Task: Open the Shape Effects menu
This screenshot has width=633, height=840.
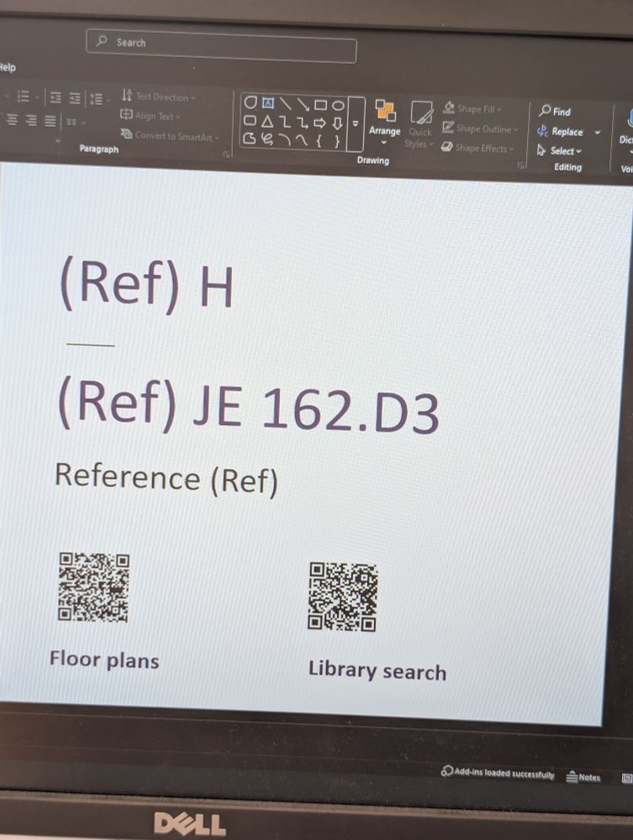Action: tap(477, 147)
